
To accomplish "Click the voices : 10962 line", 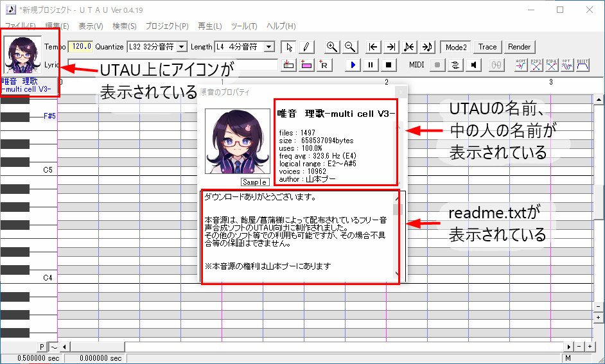I will pos(302,171).
